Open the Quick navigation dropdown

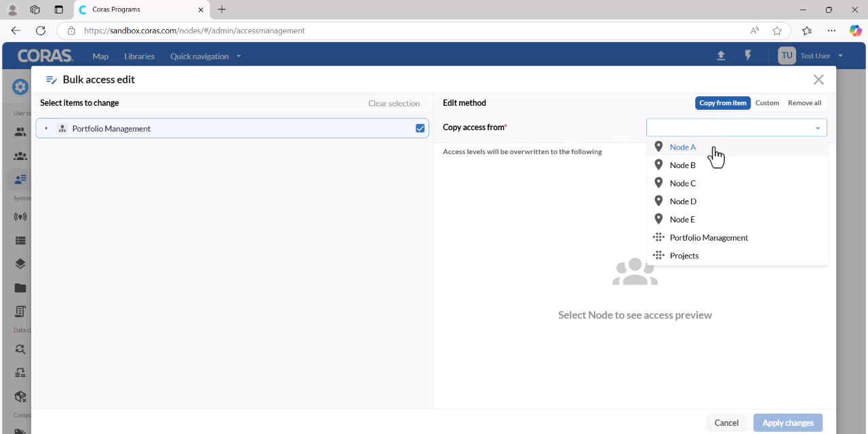[x=205, y=56]
